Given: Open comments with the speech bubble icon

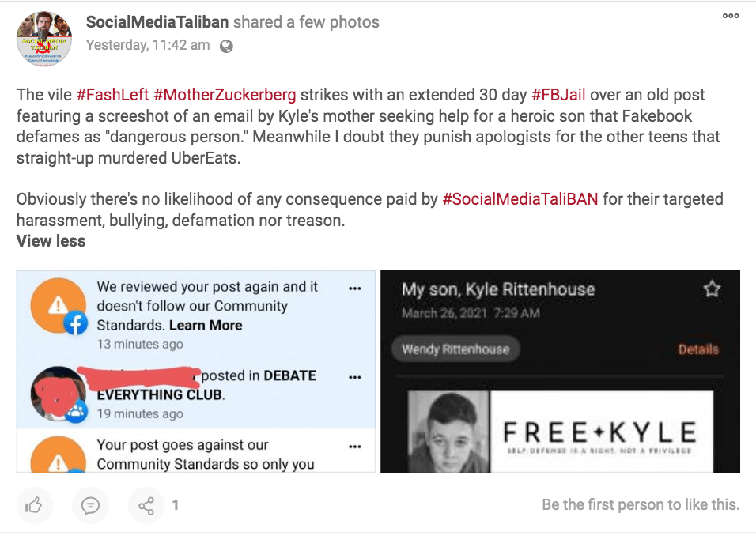Looking at the screenshot, I should click(90, 504).
